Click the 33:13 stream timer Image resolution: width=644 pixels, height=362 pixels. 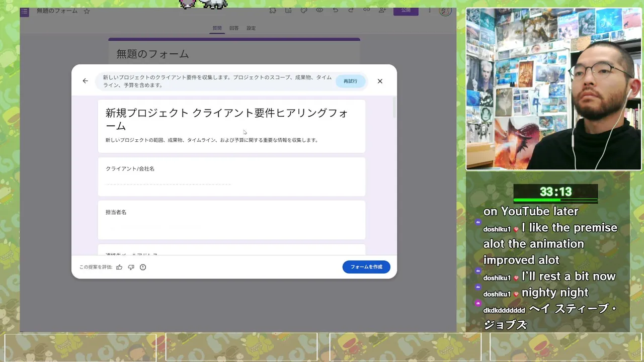tap(555, 192)
